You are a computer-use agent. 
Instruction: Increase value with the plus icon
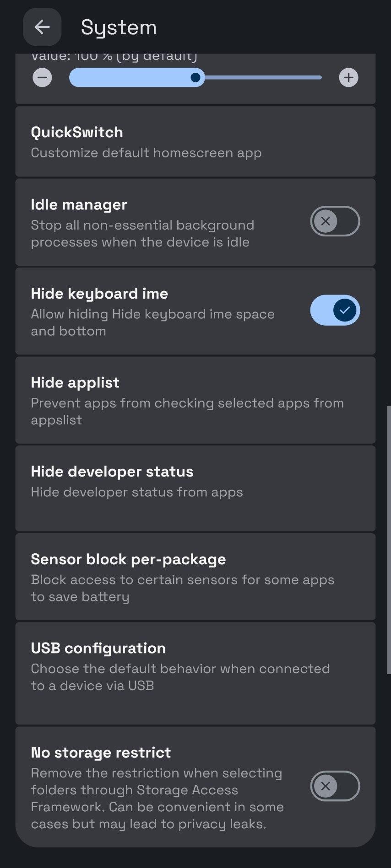[348, 77]
